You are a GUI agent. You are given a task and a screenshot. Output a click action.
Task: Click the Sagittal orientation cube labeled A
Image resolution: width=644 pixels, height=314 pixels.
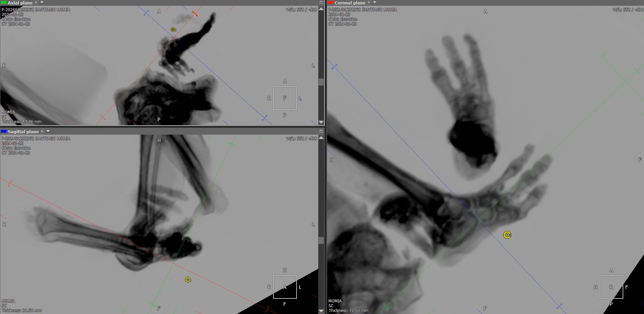285,287
